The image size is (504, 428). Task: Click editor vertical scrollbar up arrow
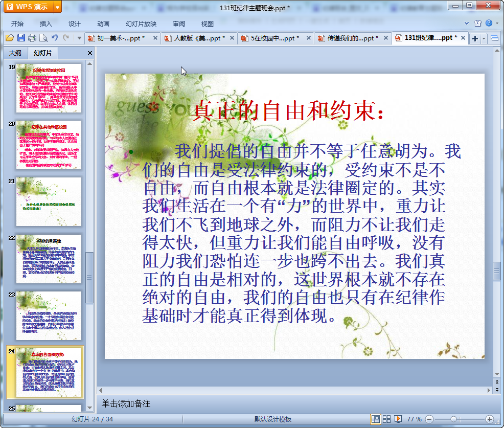pos(497,51)
